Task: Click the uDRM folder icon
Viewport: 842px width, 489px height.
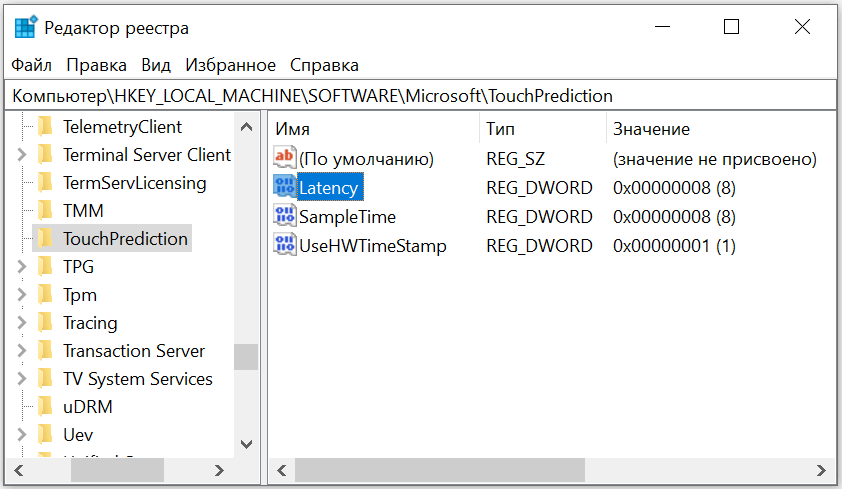Action: pos(46,406)
